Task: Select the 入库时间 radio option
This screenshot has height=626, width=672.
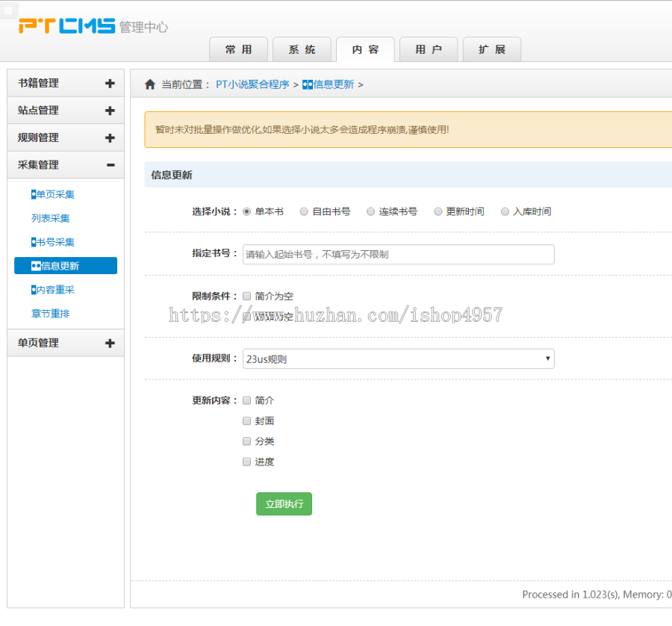Action: point(505,211)
